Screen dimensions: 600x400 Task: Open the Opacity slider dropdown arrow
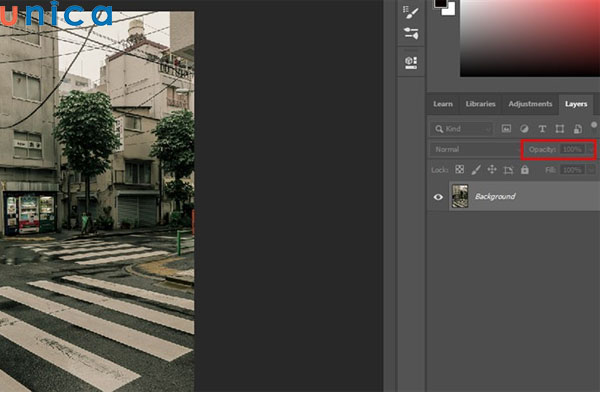(x=591, y=149)
